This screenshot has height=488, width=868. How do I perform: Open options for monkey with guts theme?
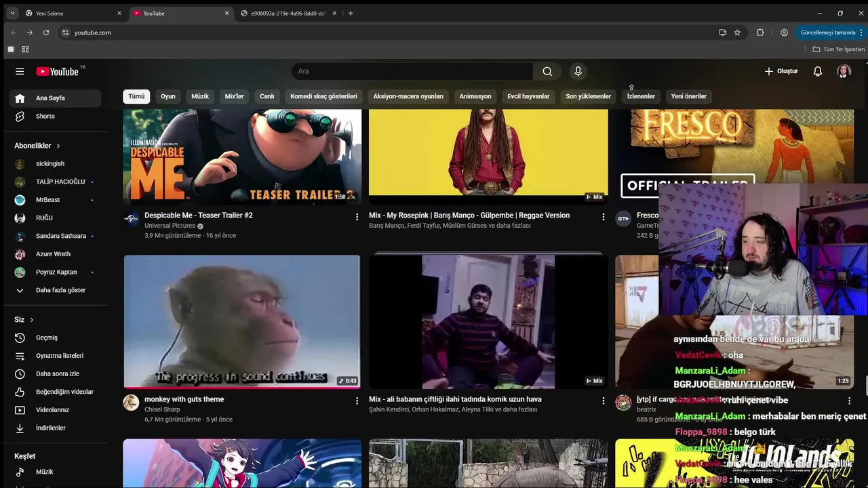click(x=357, y=401)
